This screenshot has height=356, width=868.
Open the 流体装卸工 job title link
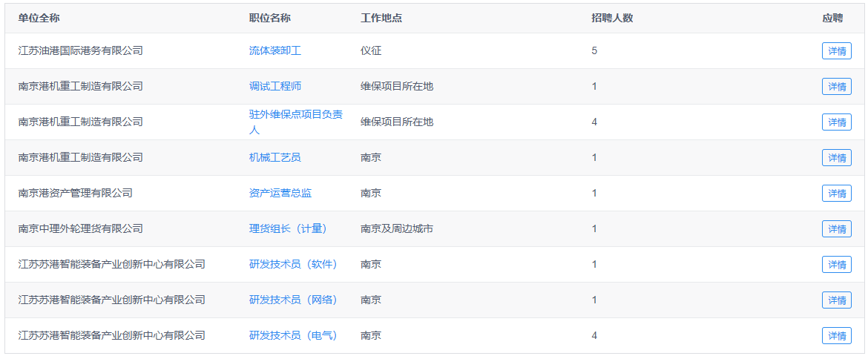point(274,51)
